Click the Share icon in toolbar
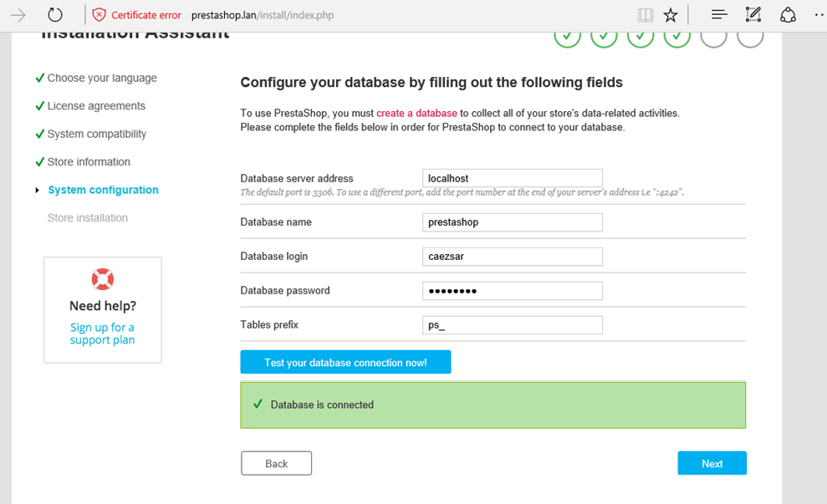Viewport: 827px width, 504px height. pyautogui.click(x=788, y=14)
